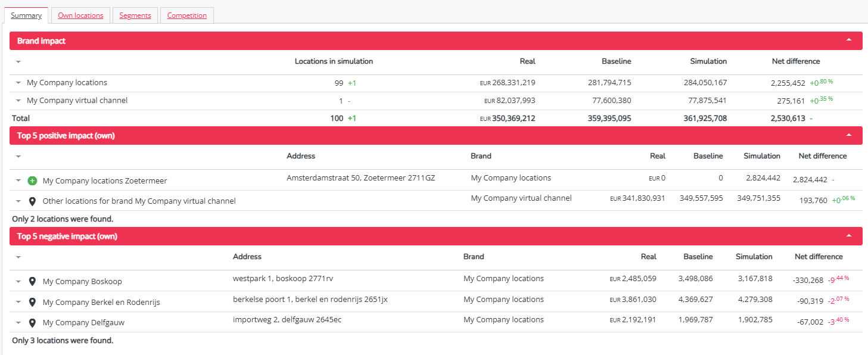Click 'Only 3 locations were found' message

pos(63,341)
